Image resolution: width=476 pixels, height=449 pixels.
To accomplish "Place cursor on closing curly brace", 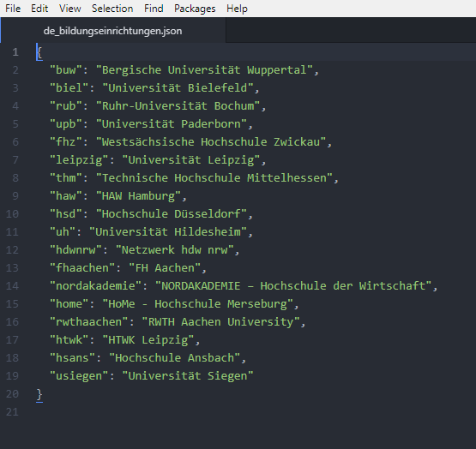I will [x=39, y=394].
